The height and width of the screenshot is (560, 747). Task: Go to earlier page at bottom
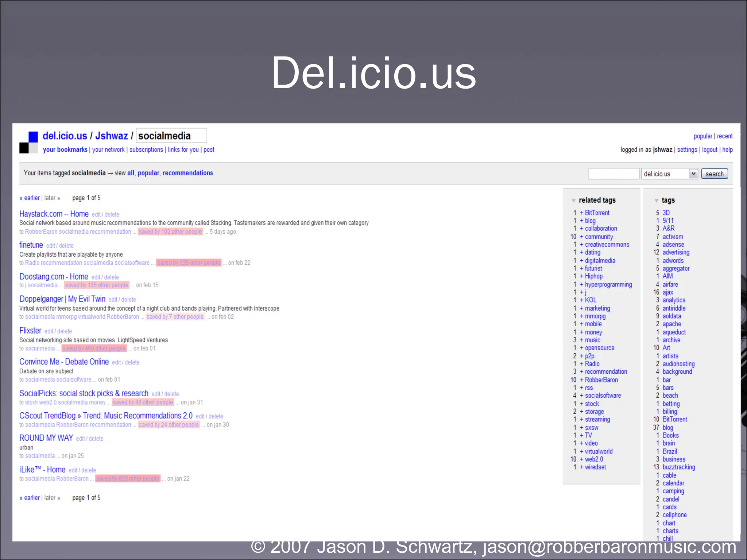click(30, 498)
